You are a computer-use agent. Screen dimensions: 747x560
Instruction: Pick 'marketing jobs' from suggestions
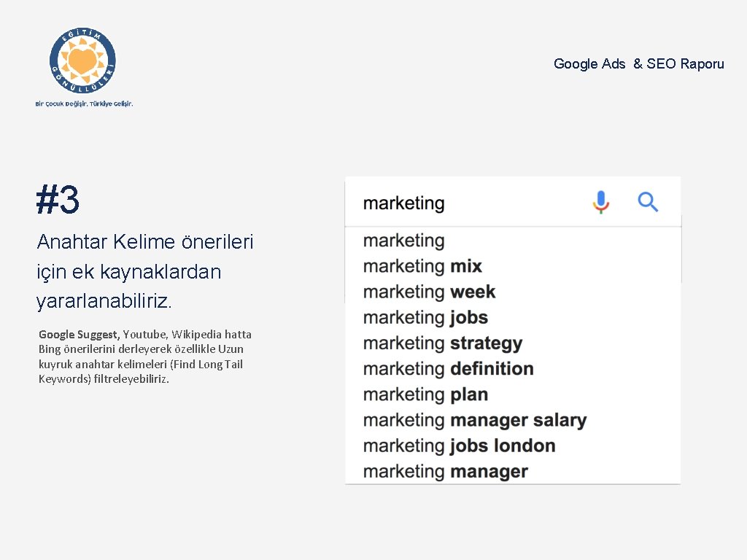pyautogui.click(x=425, y=318)
